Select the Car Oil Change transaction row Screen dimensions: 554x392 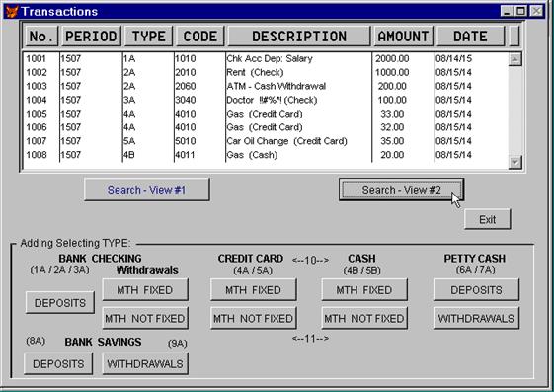(x=266, y=141)
